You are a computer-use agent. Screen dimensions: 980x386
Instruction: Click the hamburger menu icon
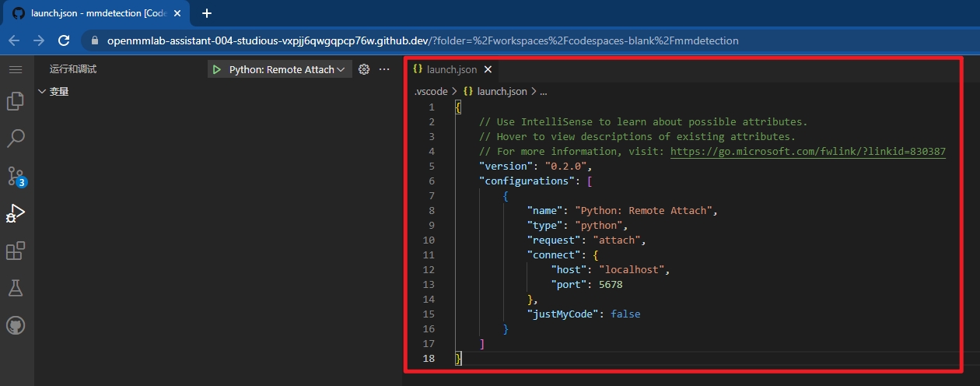tap(16, 69)
